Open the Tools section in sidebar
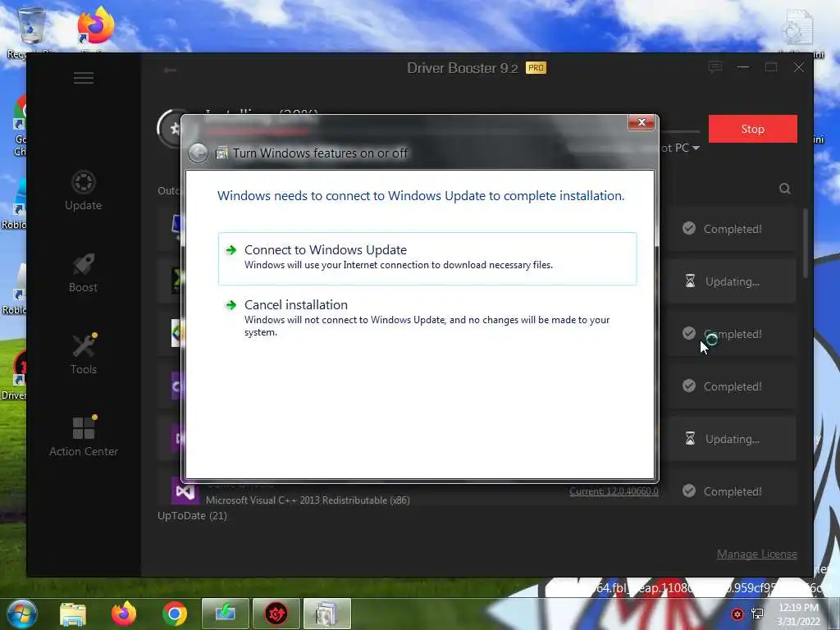 point(84,354)
